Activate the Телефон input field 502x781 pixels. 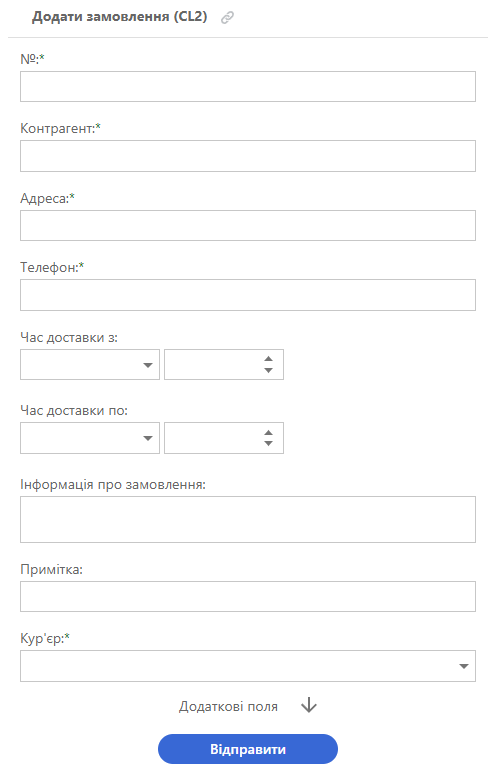click(248, 295)
